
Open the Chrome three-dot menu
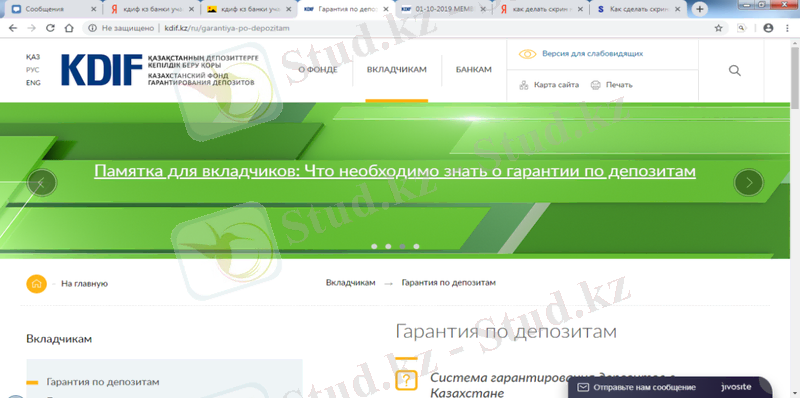click(787, 28)
